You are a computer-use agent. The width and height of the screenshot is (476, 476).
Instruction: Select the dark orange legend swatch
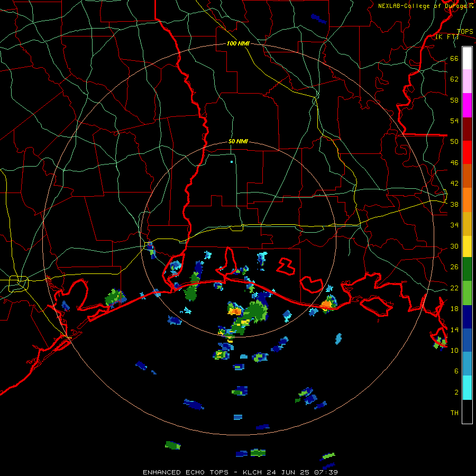pos(467,176)
